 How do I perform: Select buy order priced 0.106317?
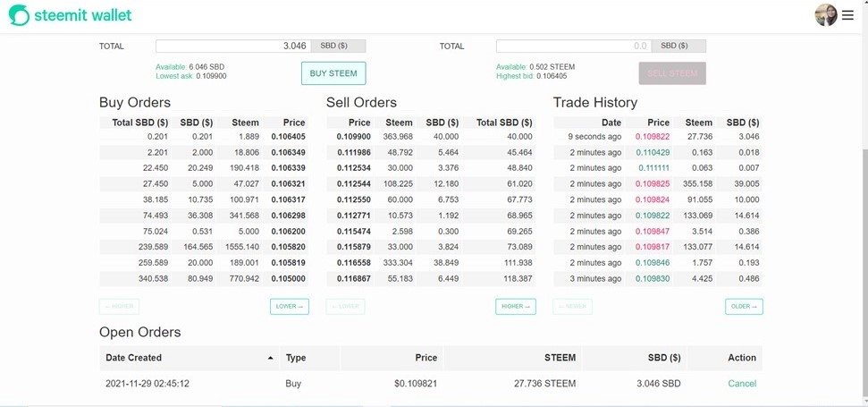point(204,199)
